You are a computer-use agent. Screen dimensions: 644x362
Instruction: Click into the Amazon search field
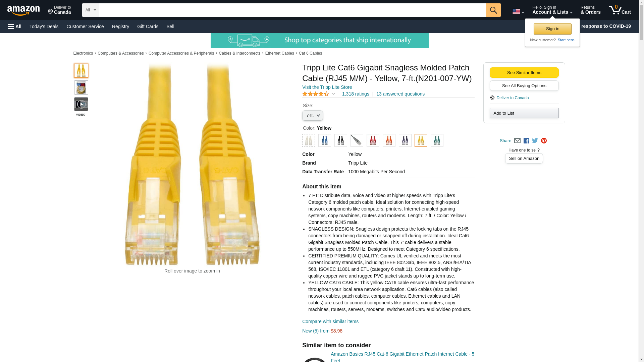click(x=292, y=10)
